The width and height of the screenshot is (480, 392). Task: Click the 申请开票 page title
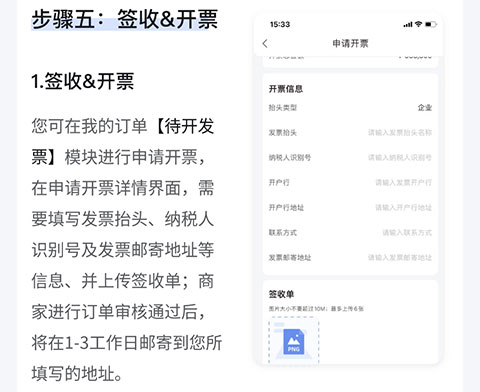click(350, 43)
